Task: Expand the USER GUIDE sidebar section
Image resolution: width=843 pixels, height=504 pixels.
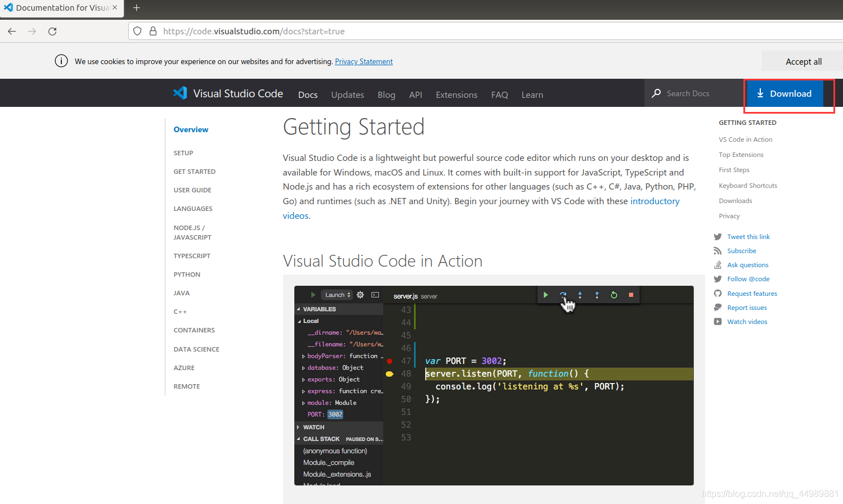Action: tap(192, 190)
